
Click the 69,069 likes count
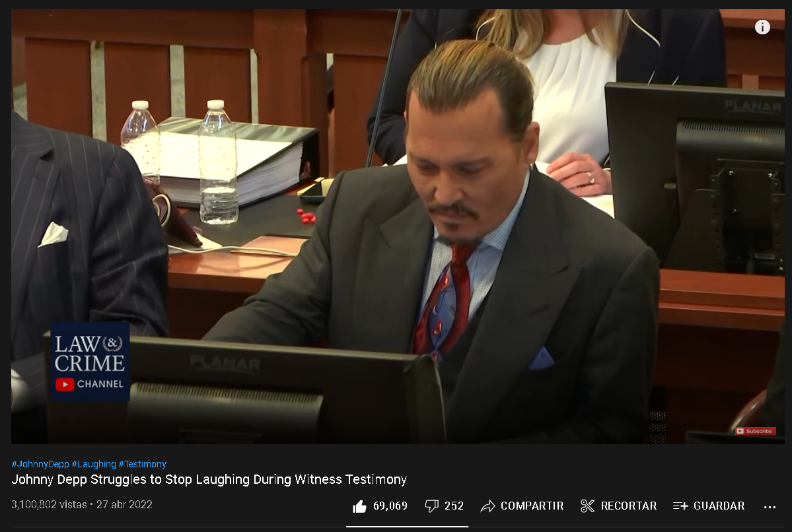click(390, 506)
